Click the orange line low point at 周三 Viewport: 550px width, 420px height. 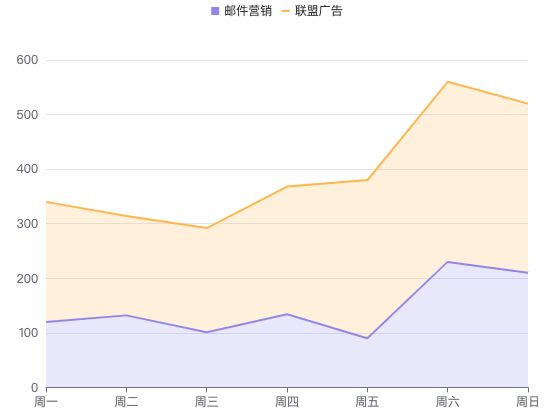(x=207, y=228)
